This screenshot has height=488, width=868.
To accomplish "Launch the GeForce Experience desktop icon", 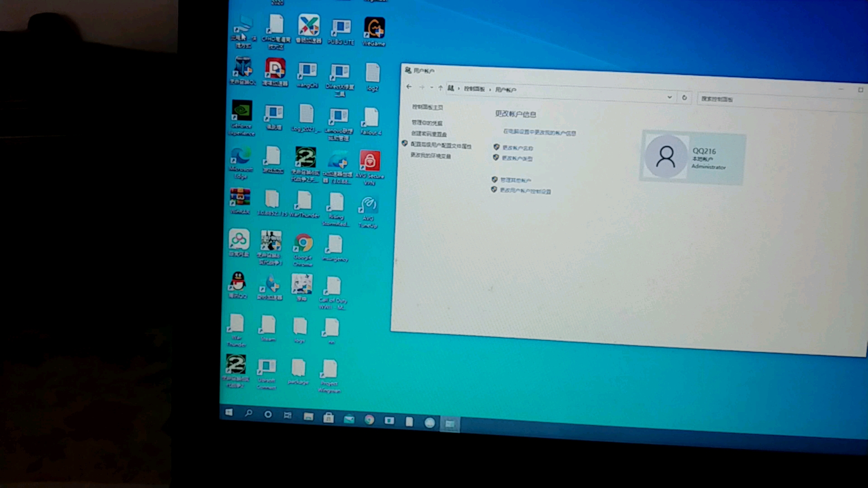I will coord(242,111).
